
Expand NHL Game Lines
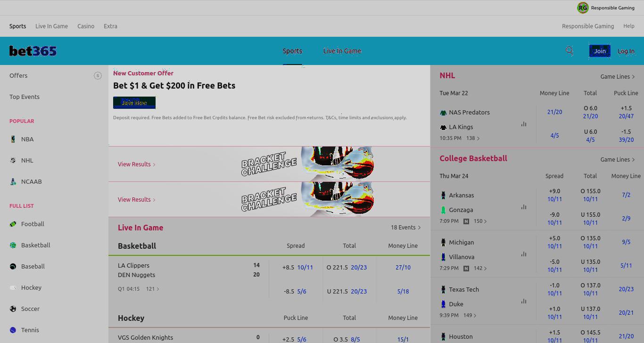618,76
